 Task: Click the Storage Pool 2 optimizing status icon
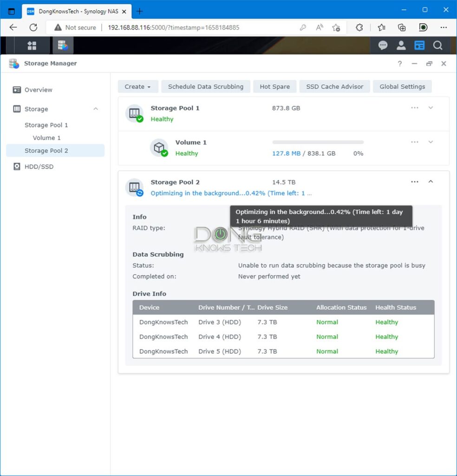pyautogui.click(x=134, y=188)
